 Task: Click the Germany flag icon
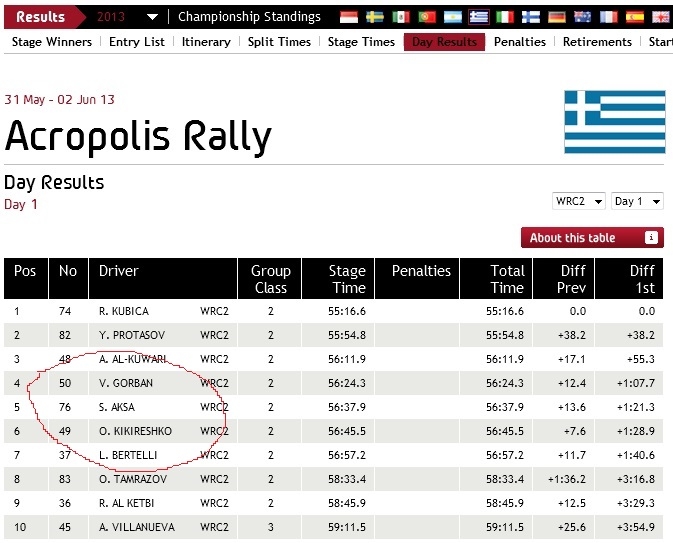[x=557, y=17]
